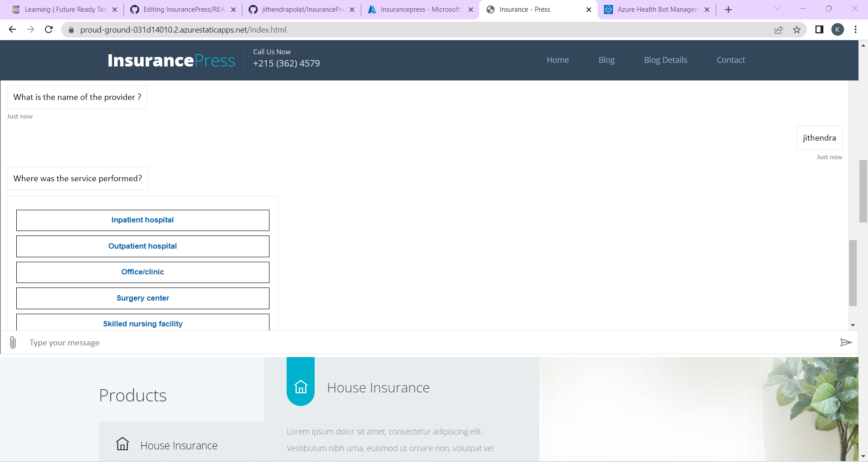Click the Type your message field
The height and width of the screenshot is (462, 868).
(x=429, y=343)
